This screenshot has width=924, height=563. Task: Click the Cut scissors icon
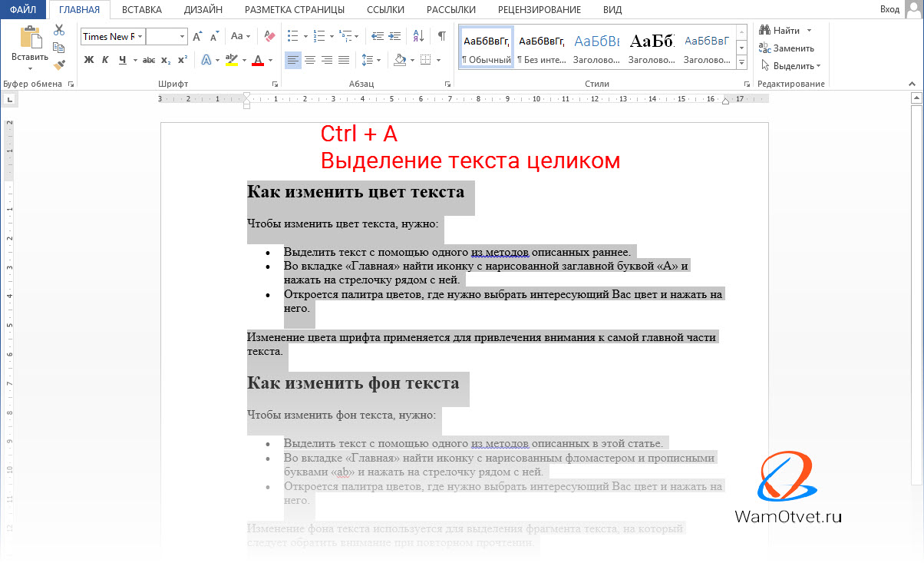pyautogui.click(x=59, y=29)
